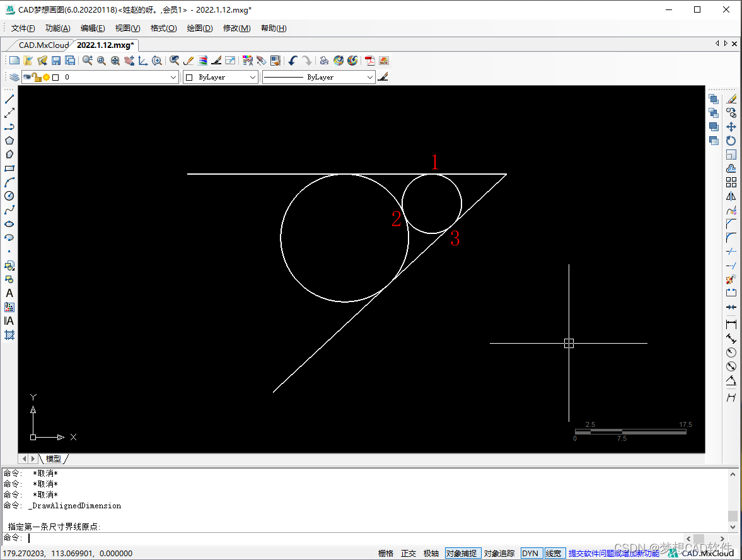Select the Mirror tool

coord(731,196)
